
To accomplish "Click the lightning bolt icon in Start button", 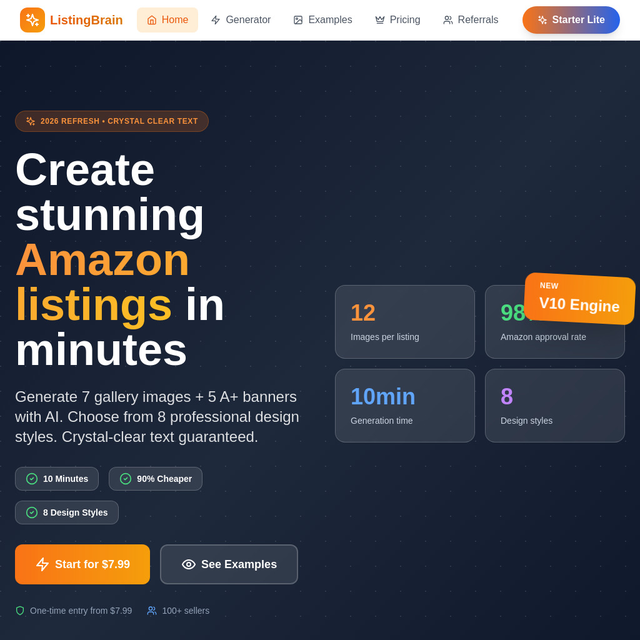I will pos(42,564).
